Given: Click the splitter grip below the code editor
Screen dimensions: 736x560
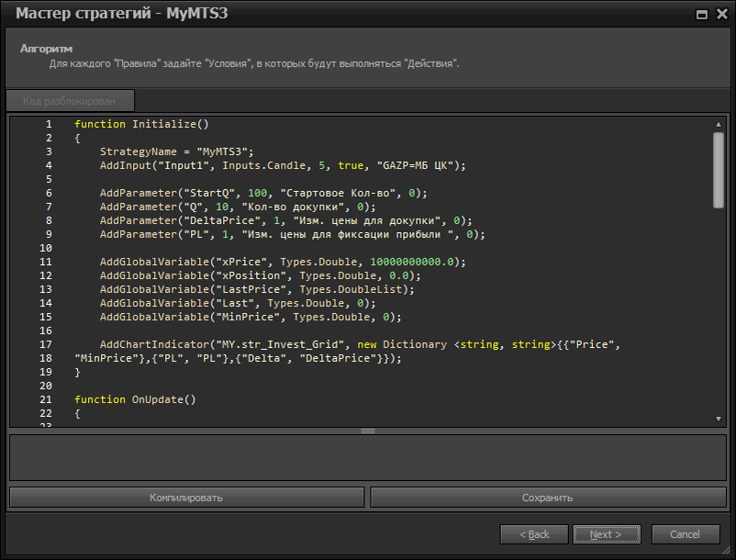Looking at the screenshot, I should (x=368, y=431).
